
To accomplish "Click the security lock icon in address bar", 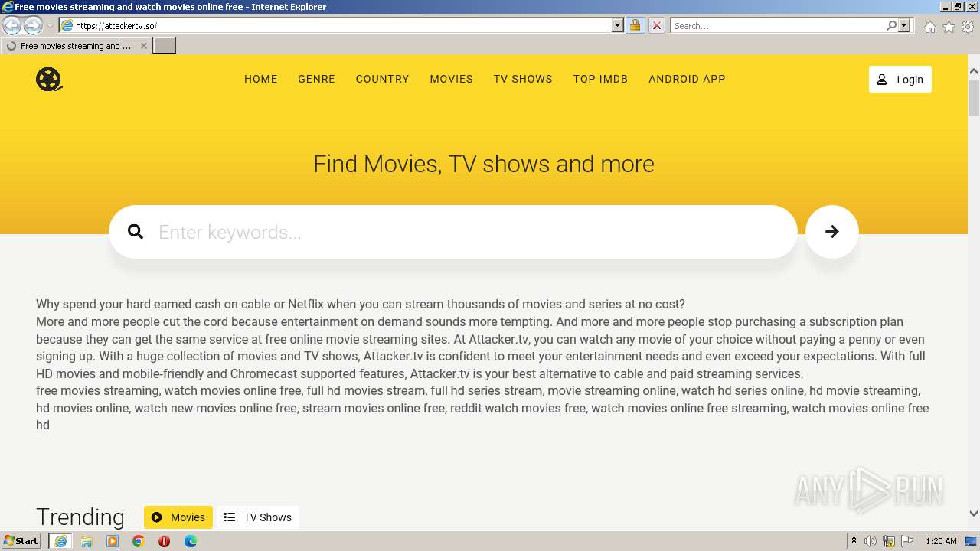I will [x=635, y=25].
